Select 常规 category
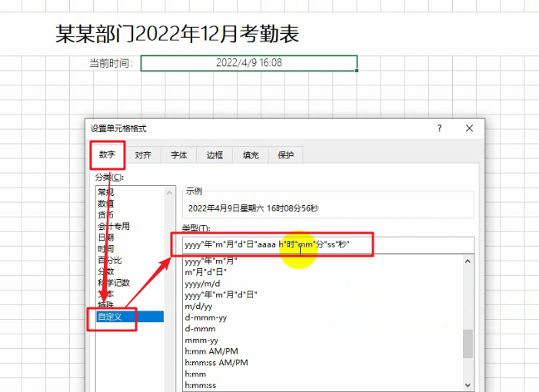Viewport: 539px width, 392px height. tap(106, 192)
